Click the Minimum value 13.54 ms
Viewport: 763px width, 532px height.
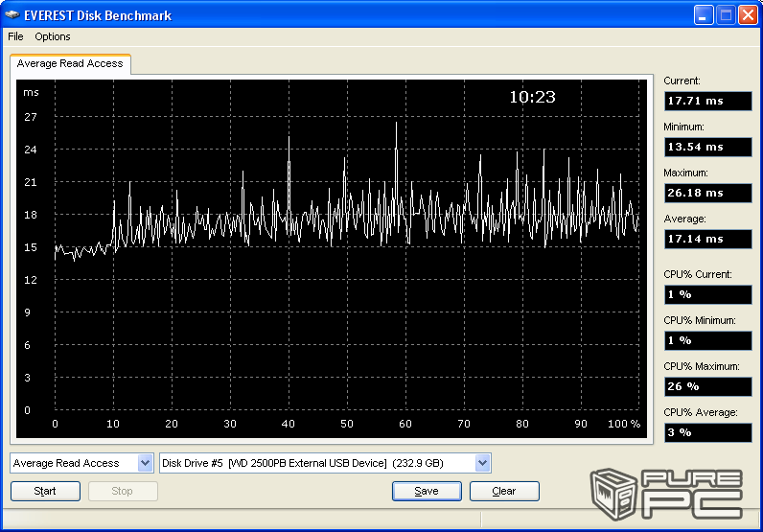point(708,147)
